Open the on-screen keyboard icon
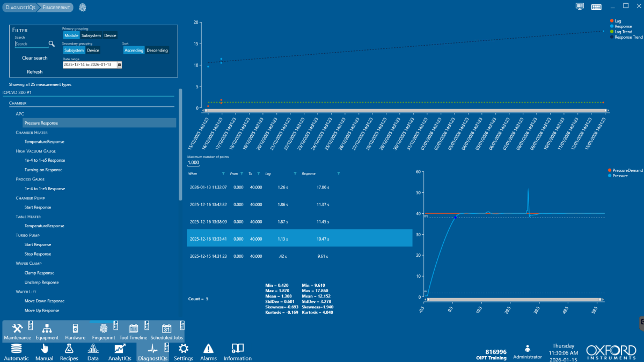Image resolution: width=644 pixels, height=362 pixels. pos(596,6)
